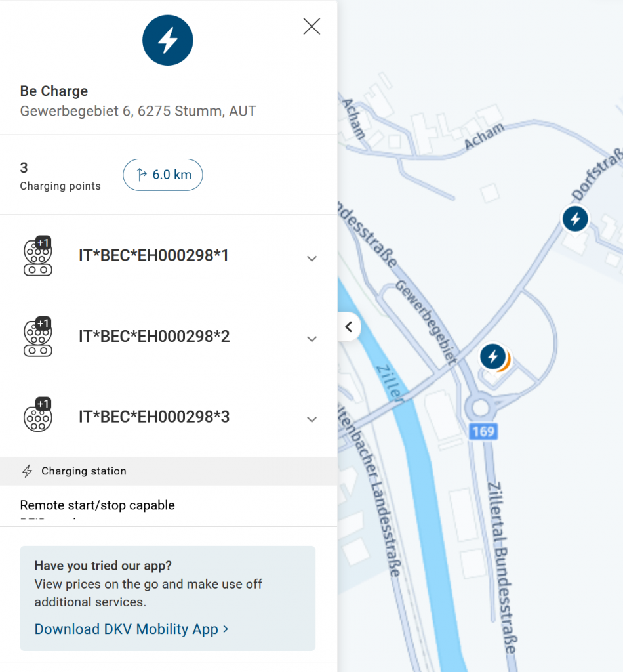Open Download DKV Mobility App link
623x672 pixels.
131,629
